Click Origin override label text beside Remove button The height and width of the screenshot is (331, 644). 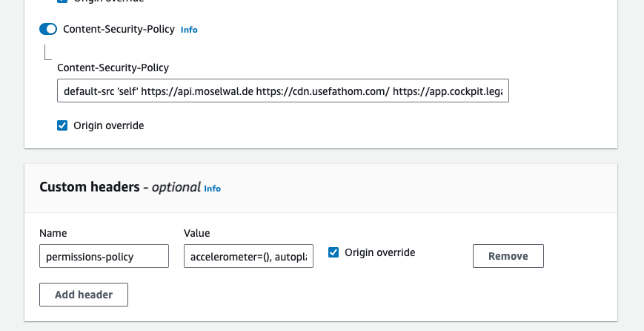coord(380,252)
